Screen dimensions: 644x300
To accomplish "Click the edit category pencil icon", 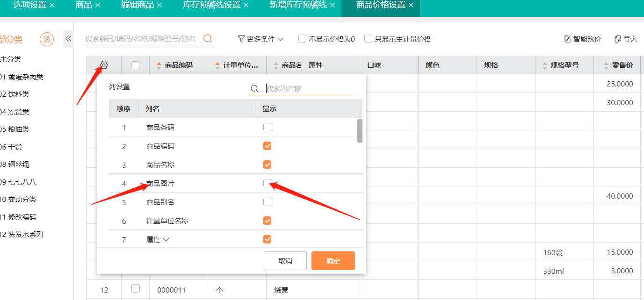I will [47, 39].
